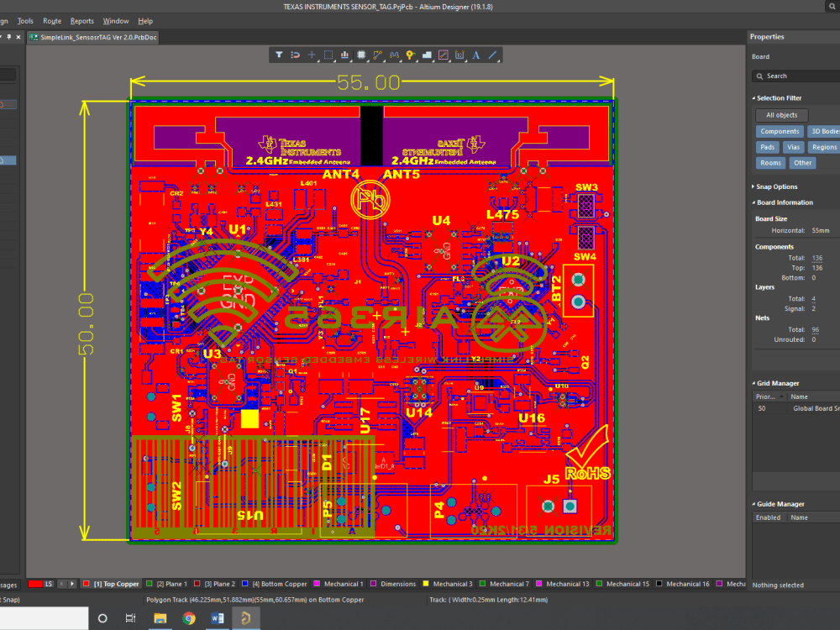Select the Place Line drawing tool
This screenshot has height=630, width=840.
(491, 55)
